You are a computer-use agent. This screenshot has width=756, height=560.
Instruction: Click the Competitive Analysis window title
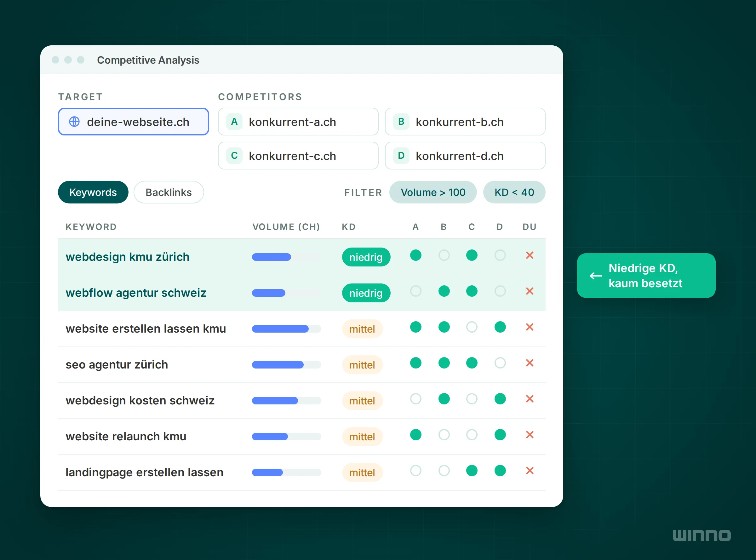148,60
